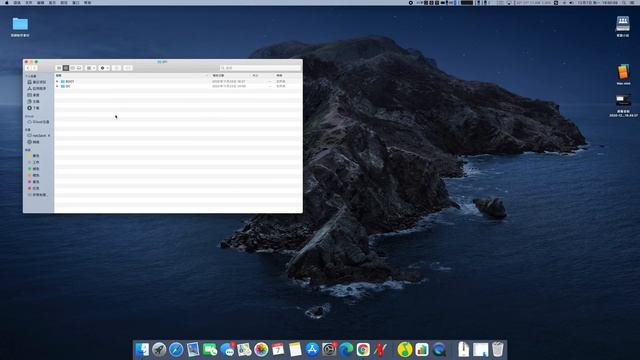Open the File menu in menu bar
The image size is (640, 360).
tap(29, 2)
